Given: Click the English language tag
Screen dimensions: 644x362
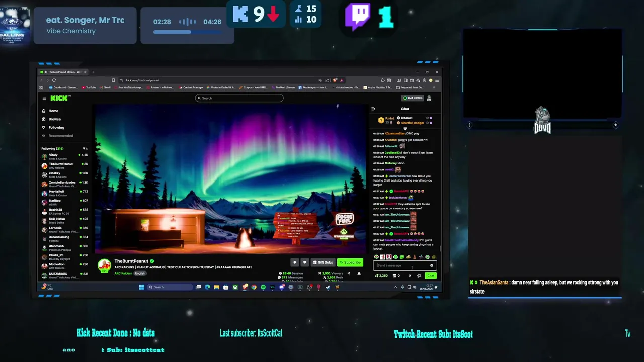Looking at the screenshot, I should pos(140,273).
